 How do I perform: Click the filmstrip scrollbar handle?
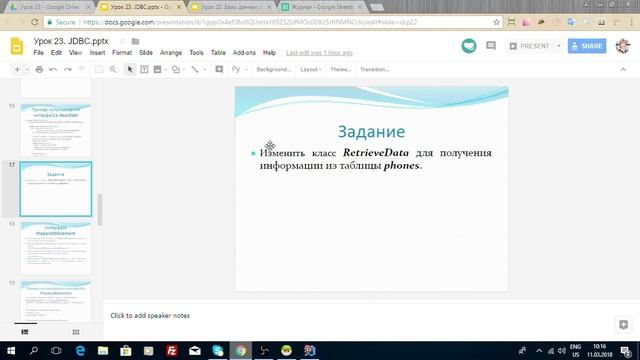(100, 209)
